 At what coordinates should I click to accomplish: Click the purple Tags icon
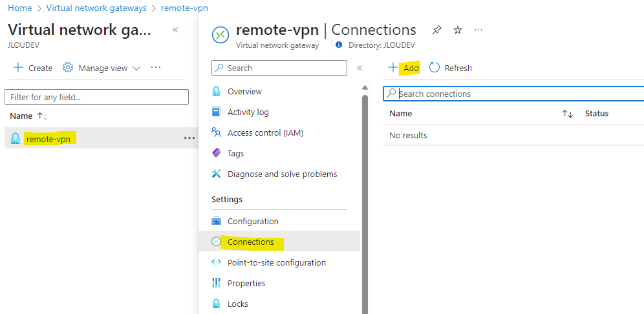coord(216,153)
